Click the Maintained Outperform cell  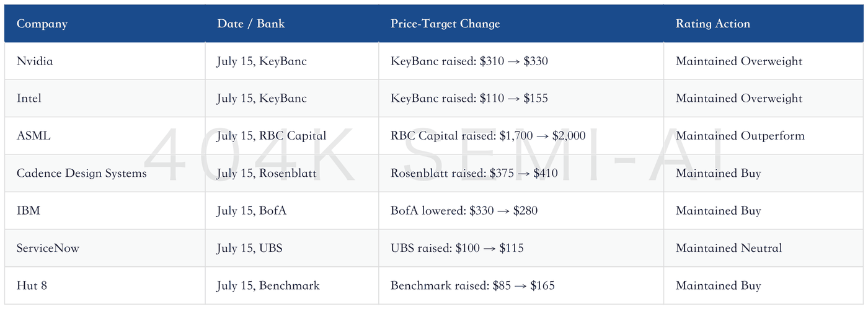pyautogui.click(x=763, y=136)
